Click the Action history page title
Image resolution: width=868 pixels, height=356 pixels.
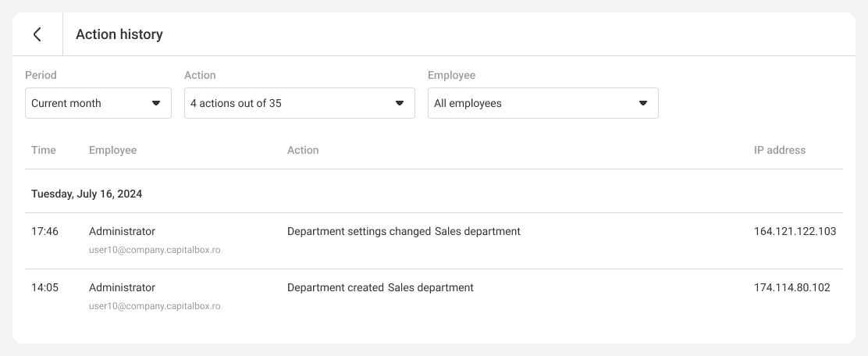tap(119, 34)
